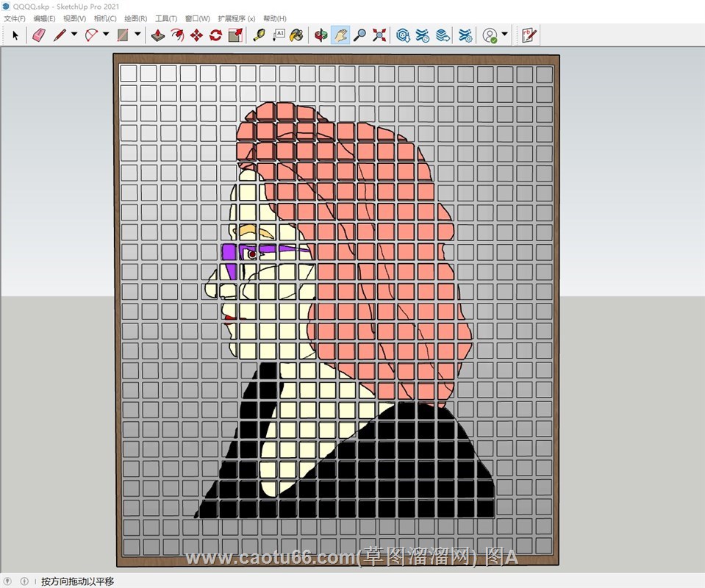Choose the Move tool with red arrows
705x588 pixels.
coord(196,35)
